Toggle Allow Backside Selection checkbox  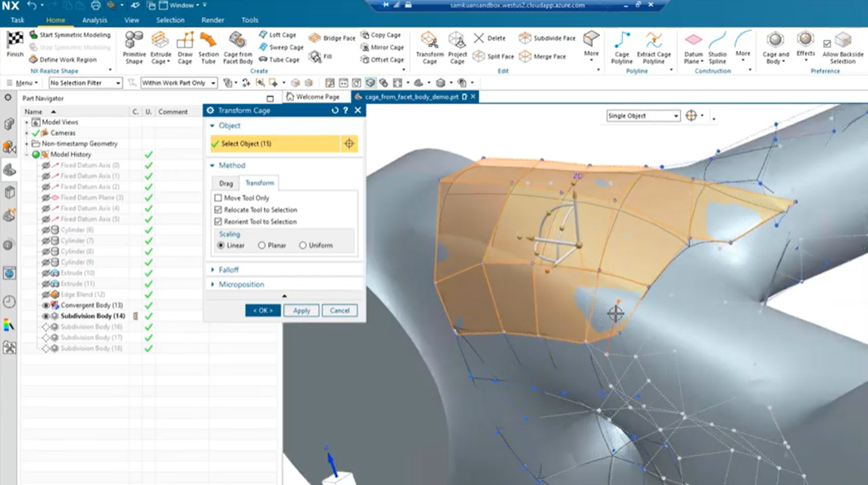coord(827,44)
